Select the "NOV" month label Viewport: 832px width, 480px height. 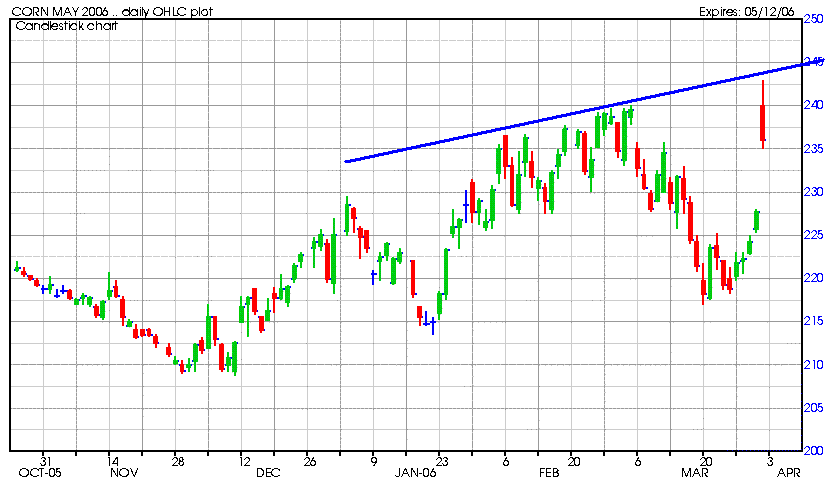[124, 473]
